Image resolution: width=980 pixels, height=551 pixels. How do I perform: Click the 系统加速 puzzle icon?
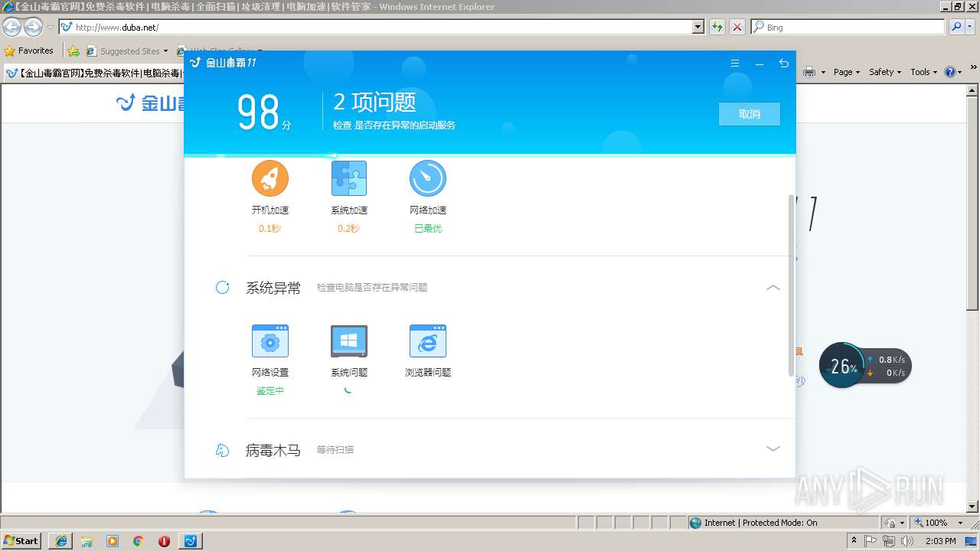pyautogui.click(x=349, y=178)
